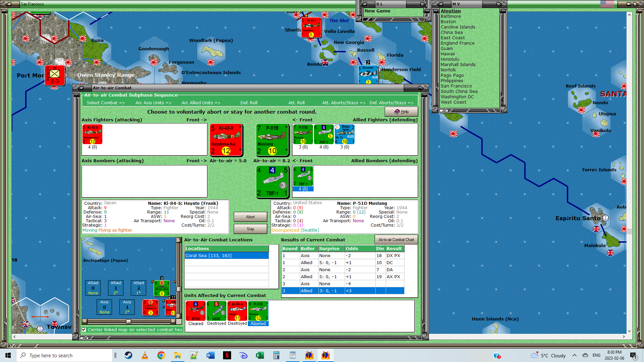Click the destroyed SB2C unit counter
The height and width of the screenshot is (362, 644).
216,311
